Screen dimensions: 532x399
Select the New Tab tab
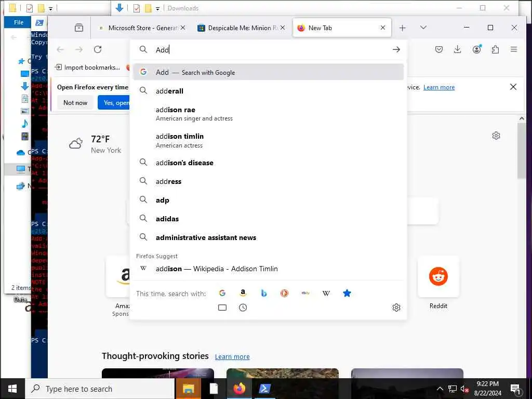341,28
